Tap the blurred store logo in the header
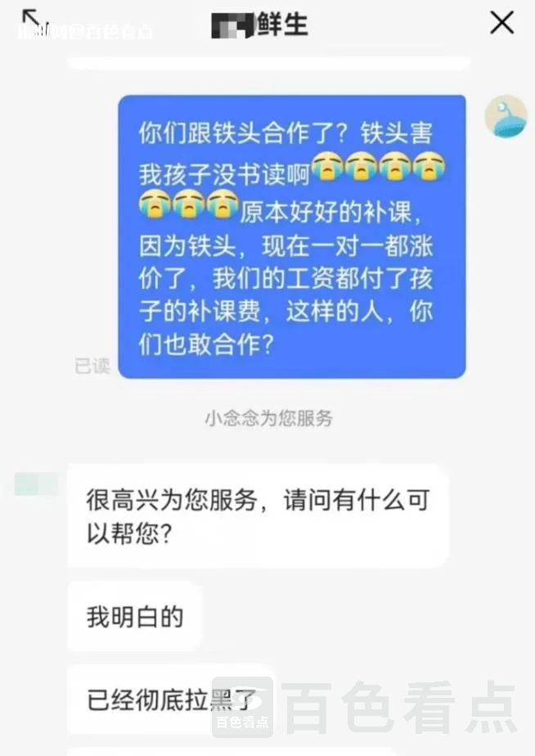 coord(233,25)
